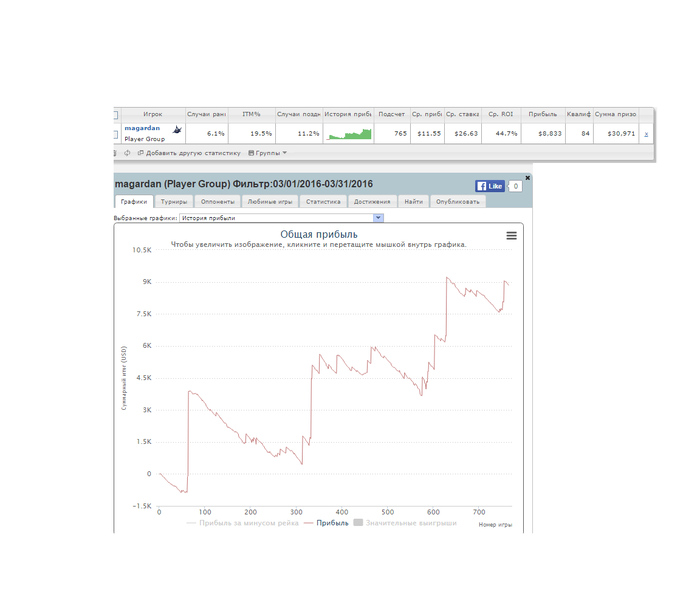700x602 pixels.
Task: Toggle the Прибыль за минусом рейка legend
Action: [x=242, y=523]
